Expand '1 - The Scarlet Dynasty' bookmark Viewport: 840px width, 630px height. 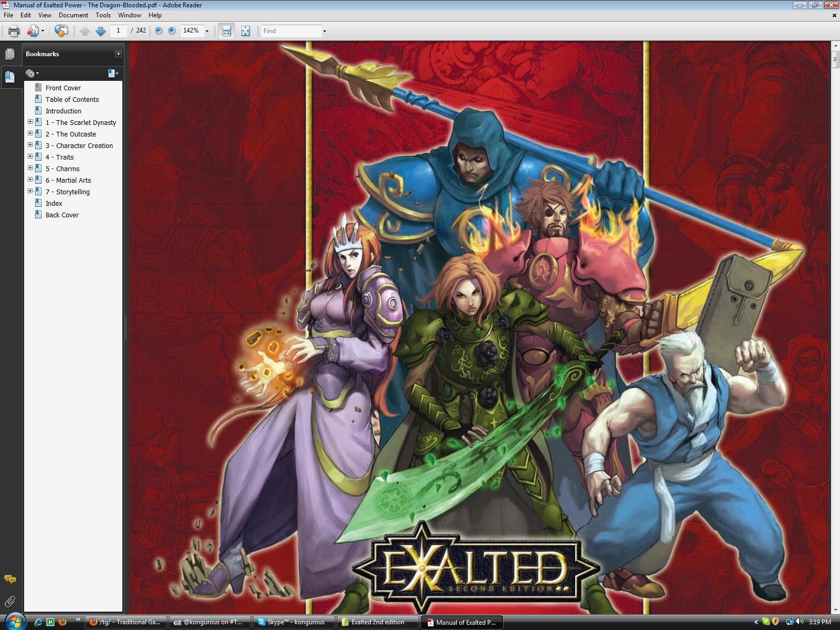[30, 122]
